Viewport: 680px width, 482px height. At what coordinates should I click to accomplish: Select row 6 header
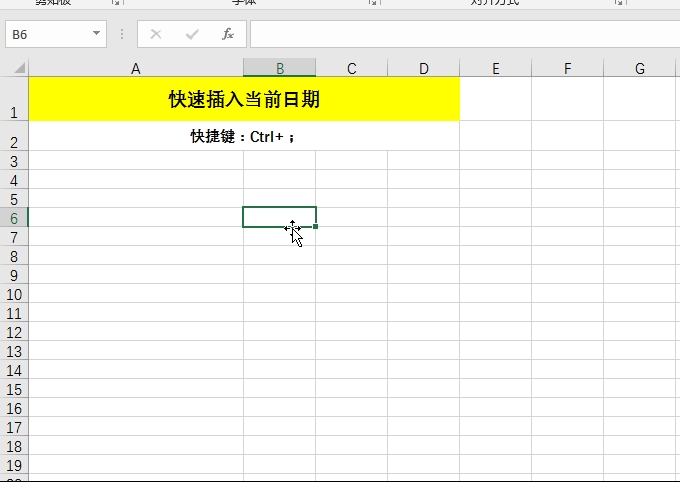pyautogui.click(x=14, y=218)
